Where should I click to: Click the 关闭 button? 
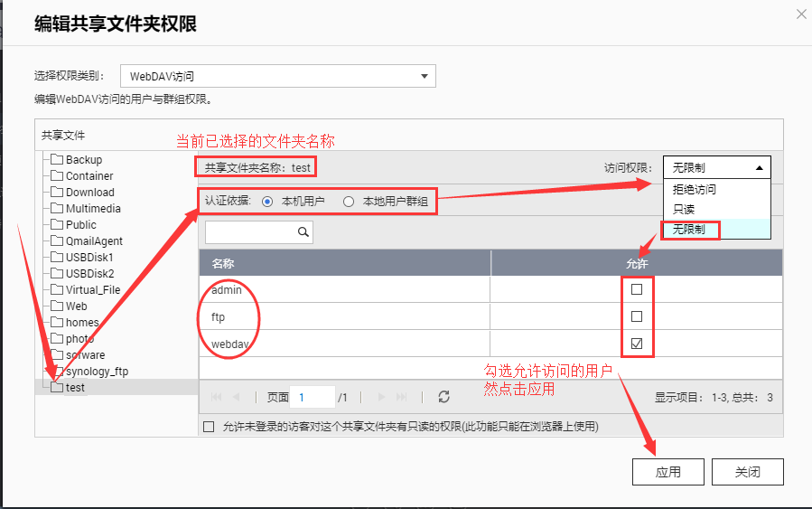(746, 472)
